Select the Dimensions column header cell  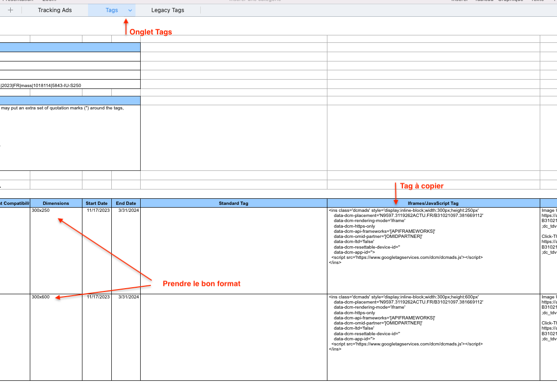pyautogui.click(x=56, y=203)
